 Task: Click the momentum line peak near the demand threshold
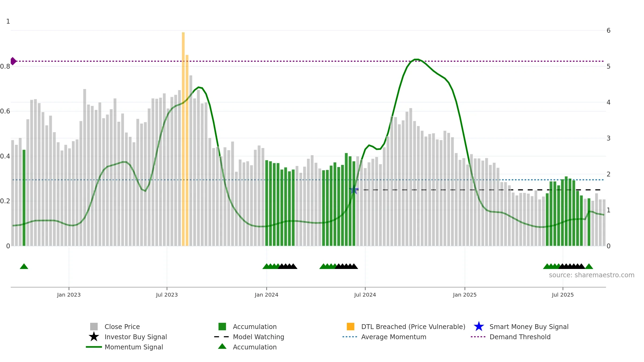(x=416, y=60)
